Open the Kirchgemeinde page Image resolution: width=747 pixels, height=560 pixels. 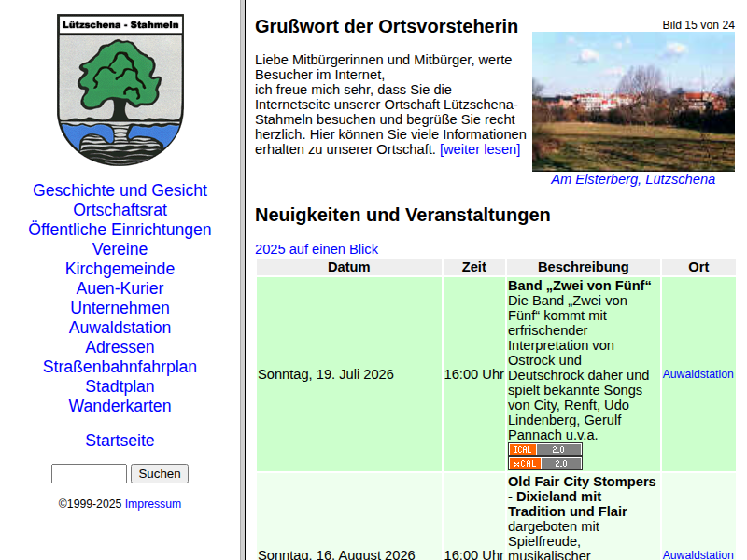click(120, 269)
